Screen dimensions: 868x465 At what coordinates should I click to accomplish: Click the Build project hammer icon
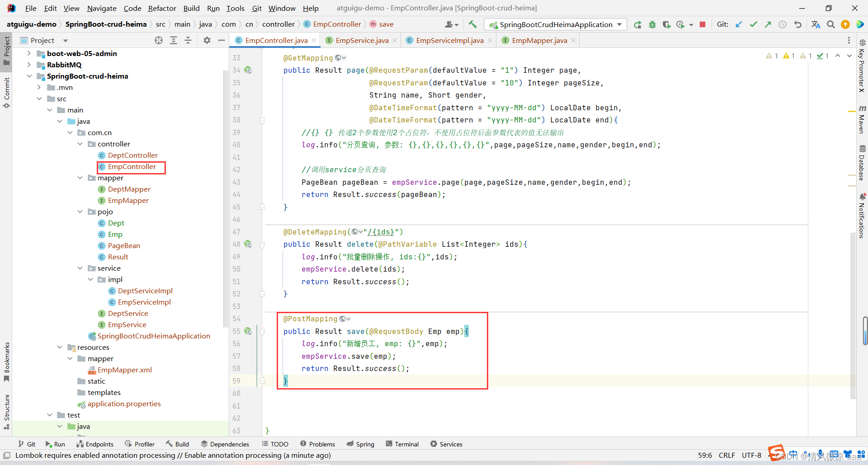pyautogui.click(x=472, y=24)
